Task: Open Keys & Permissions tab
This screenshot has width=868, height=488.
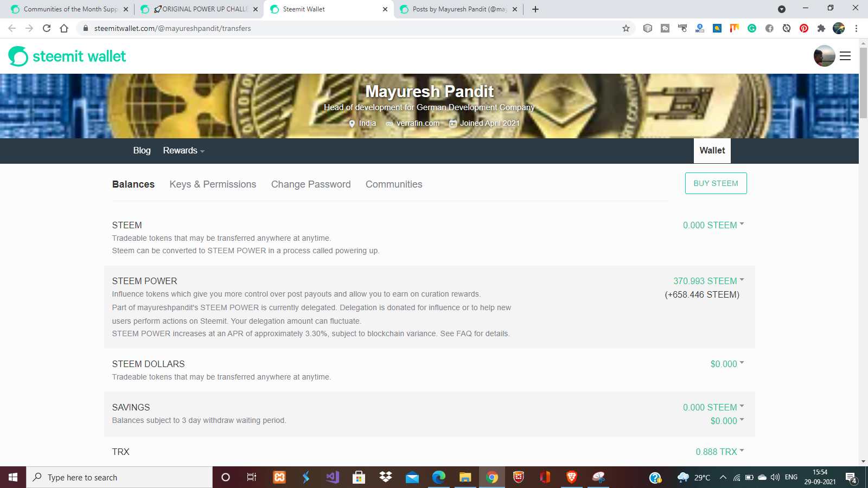Action: [213, 184]
